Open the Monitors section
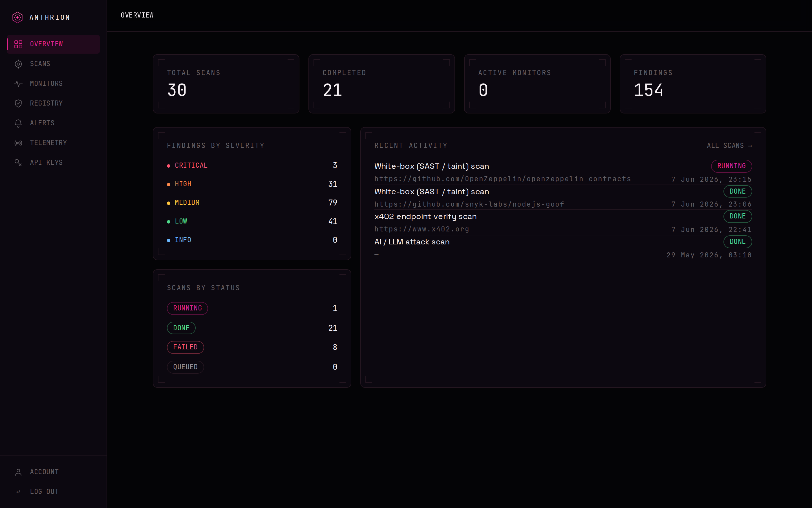812x508 pixels. point(53,84)
